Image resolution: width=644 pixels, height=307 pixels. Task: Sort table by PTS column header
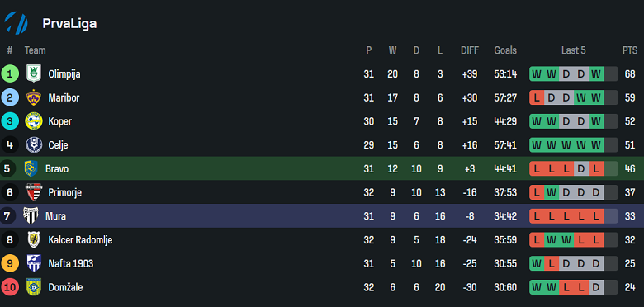point(630,50)
